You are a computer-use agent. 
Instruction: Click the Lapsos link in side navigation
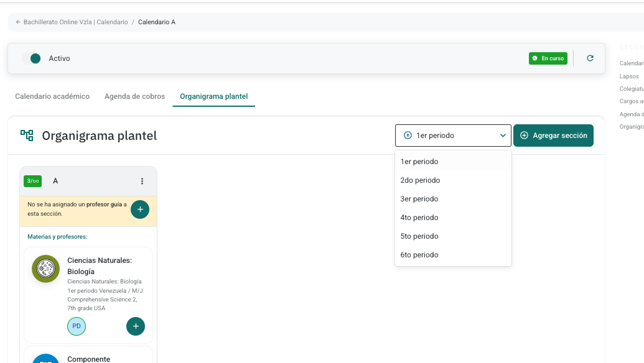click(629, 76)
